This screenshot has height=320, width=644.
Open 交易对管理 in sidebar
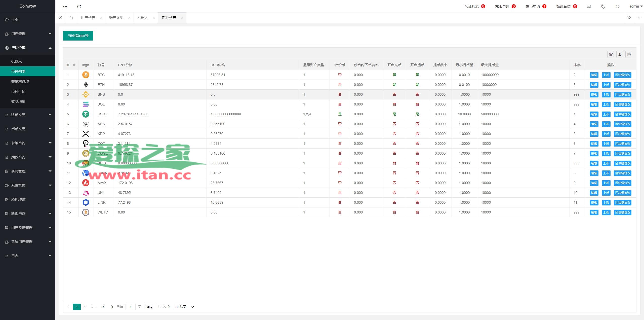tap(20, 81)
